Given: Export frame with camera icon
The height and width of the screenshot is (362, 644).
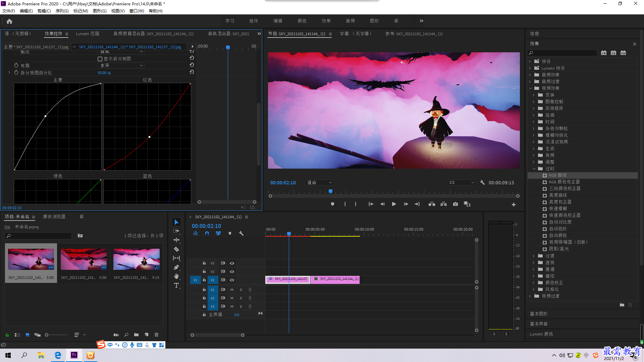Looking at the screenshot, I should [455, 204].
